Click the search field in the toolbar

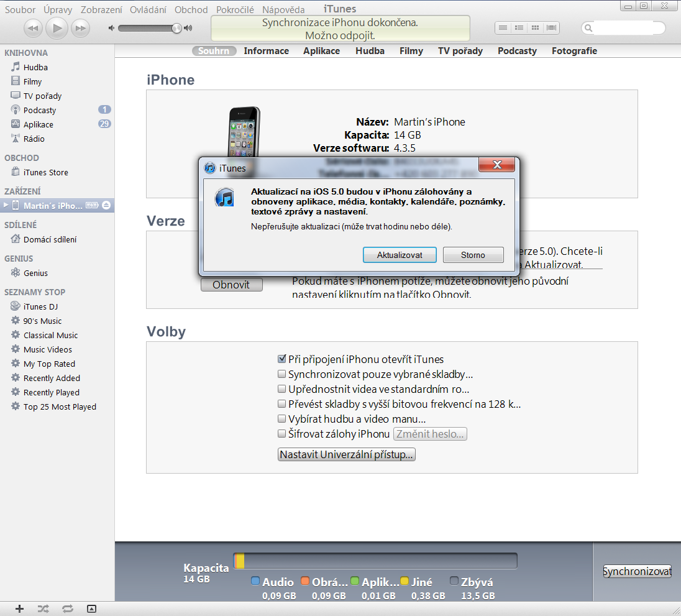point(623,28)
